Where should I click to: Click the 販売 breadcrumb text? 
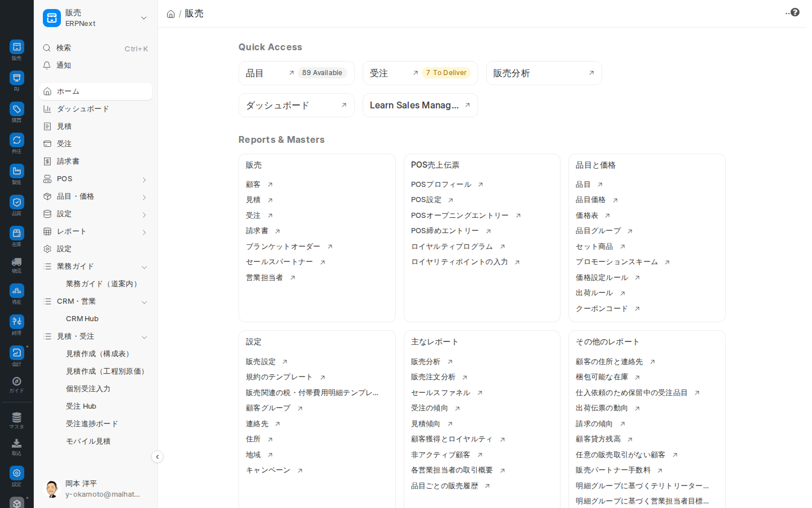[x=194, y=14]
